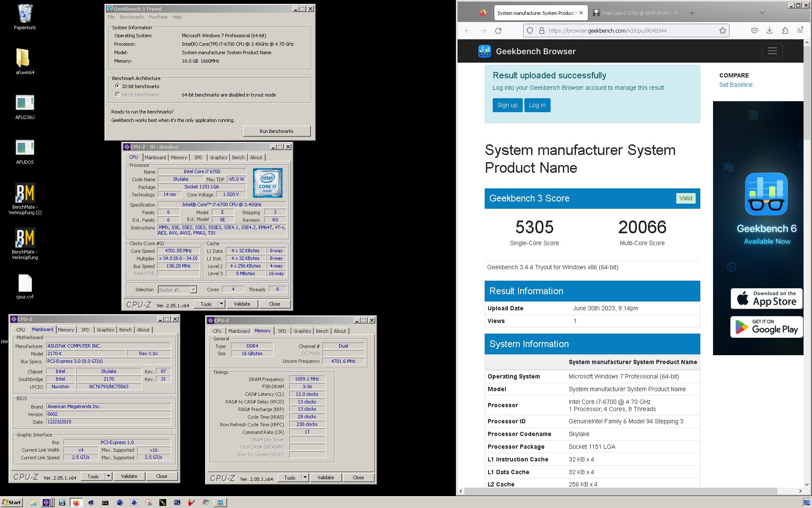812x508 pixels.
Task: List all Firefox tabs dropdown
Action: click(x=763, y=13)
